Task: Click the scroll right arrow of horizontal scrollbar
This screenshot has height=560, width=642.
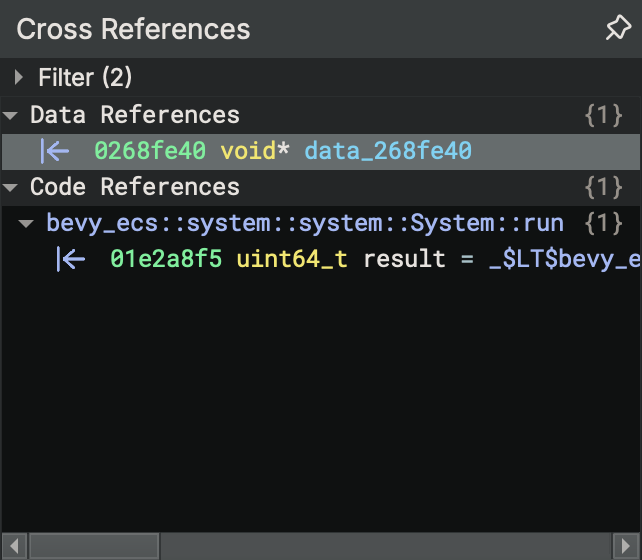Action: (626, 546)
